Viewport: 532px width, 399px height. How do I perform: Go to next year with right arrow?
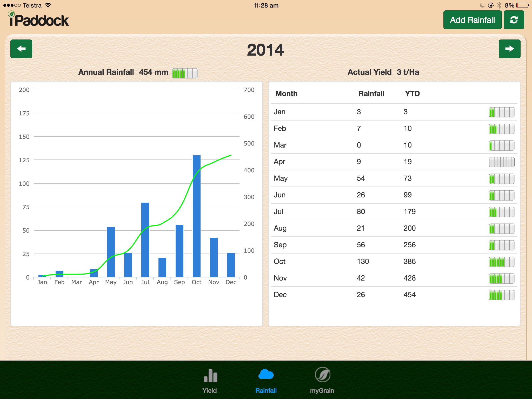pyautogui.click(x=509, y=49)
